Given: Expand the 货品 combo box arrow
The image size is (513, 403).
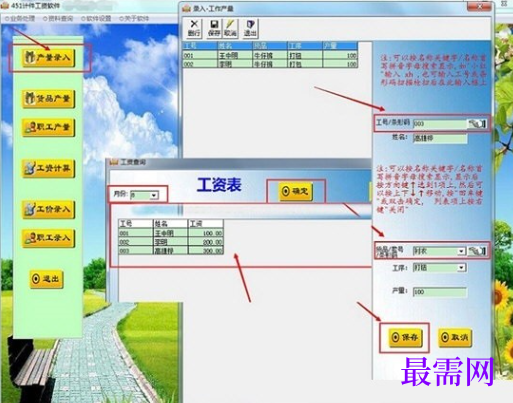Looking at the screenshot, I should (461, 251).
